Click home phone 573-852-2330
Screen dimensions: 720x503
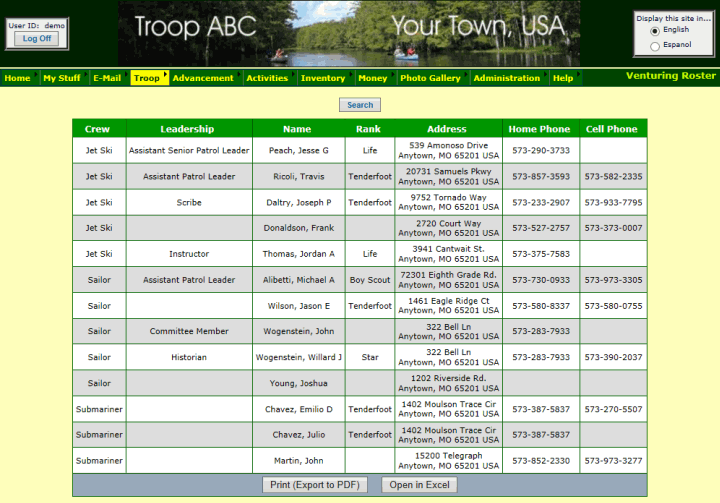coord(541,461)
